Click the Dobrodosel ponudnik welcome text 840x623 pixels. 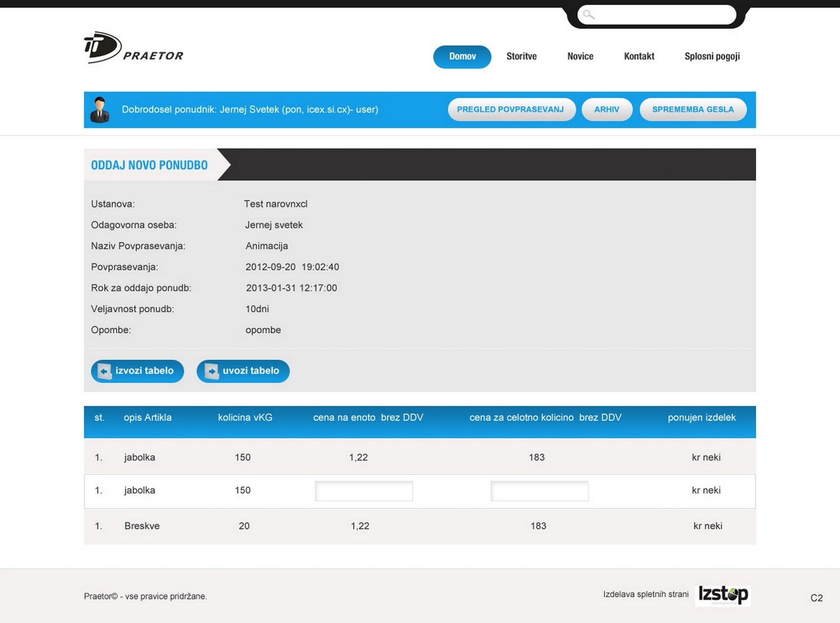tap(250, 110)
